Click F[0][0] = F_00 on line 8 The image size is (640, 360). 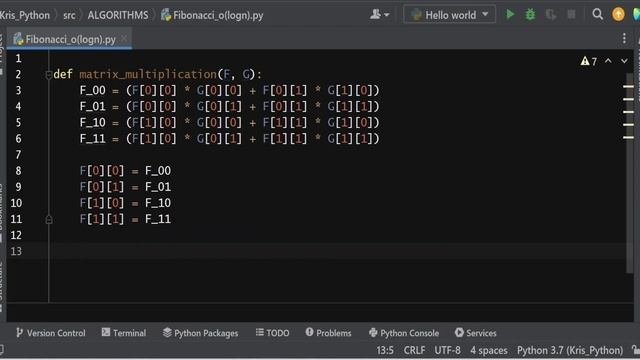click(x=125, y=171)
